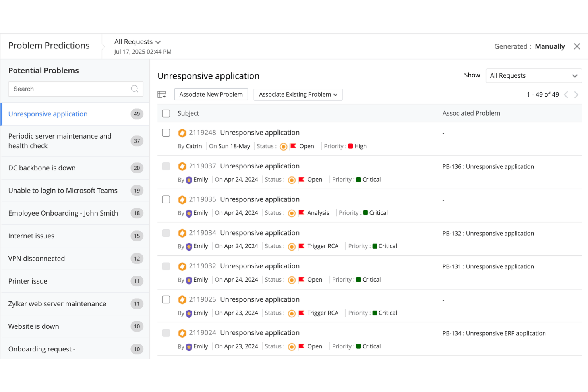Click the add-column table icon beside Associate New Problem

click(162, 94)
